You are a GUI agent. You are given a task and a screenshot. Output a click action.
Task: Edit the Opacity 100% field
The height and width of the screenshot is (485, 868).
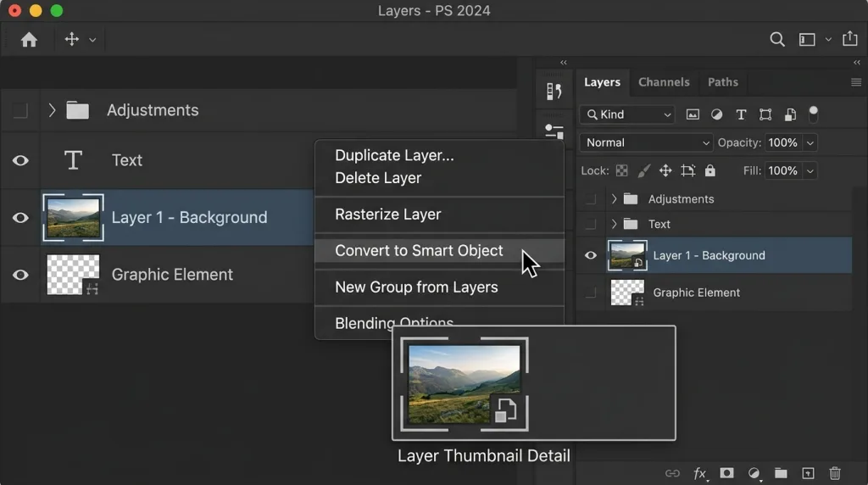[x=783, y=142]
